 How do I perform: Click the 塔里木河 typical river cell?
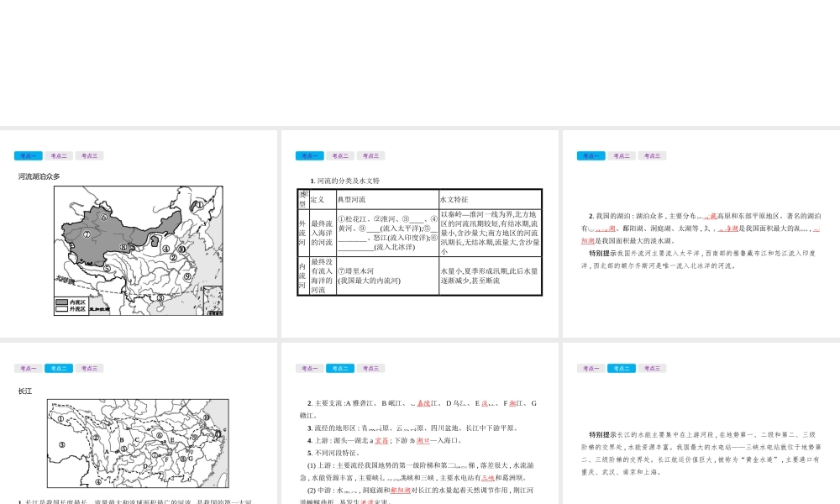click(x=387, y=276)
